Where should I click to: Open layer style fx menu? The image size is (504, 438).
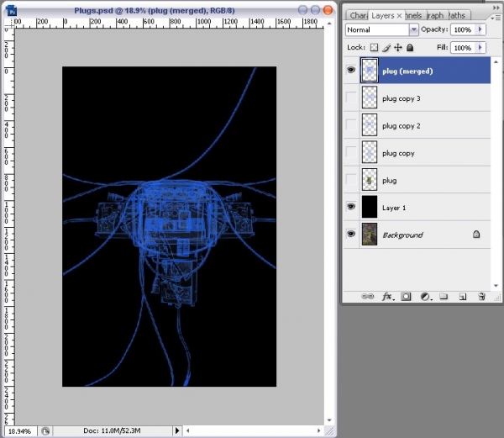click(x=387, y=297)
